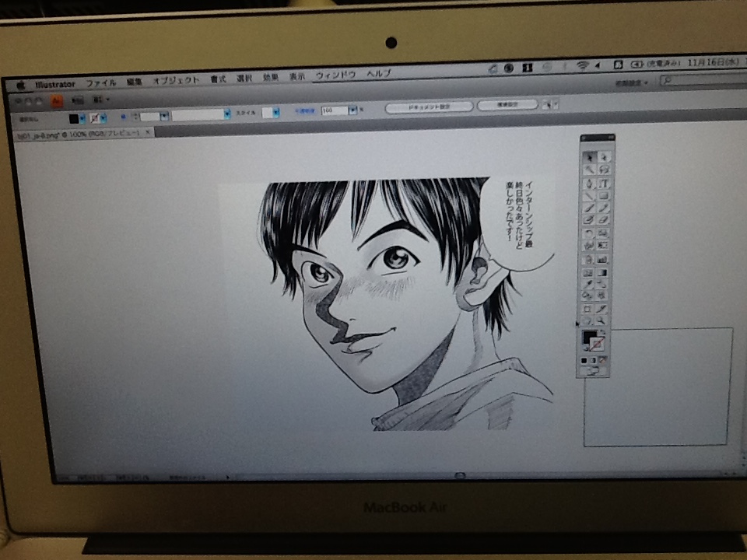Set paint mode to Gradient

(593, 360)
